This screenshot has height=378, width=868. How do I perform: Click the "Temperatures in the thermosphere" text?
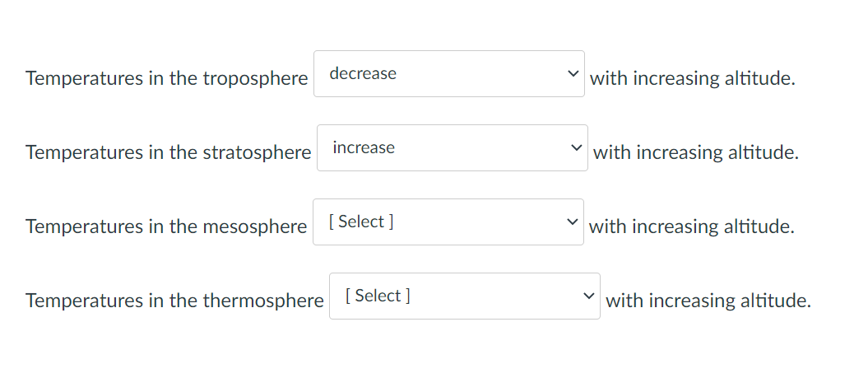tap(174, 301)
